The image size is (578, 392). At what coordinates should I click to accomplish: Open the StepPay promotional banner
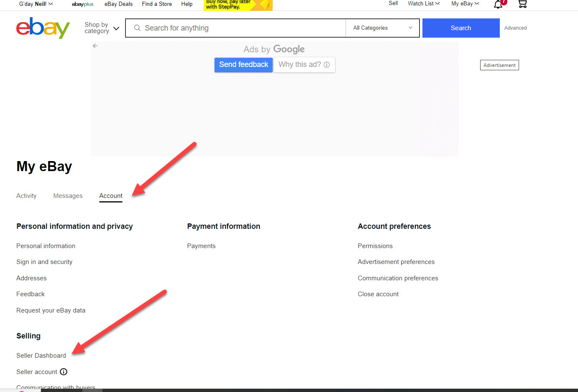click(x=238, y=5)
